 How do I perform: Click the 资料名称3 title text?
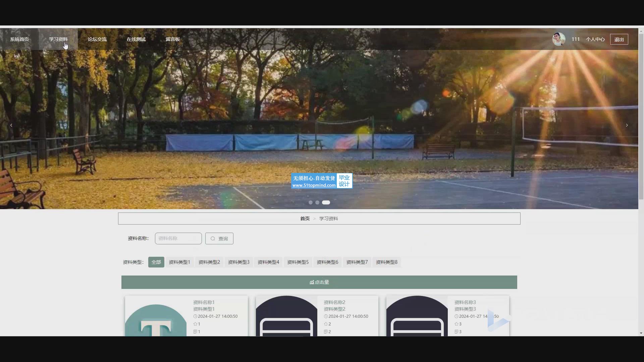(465, 302)
